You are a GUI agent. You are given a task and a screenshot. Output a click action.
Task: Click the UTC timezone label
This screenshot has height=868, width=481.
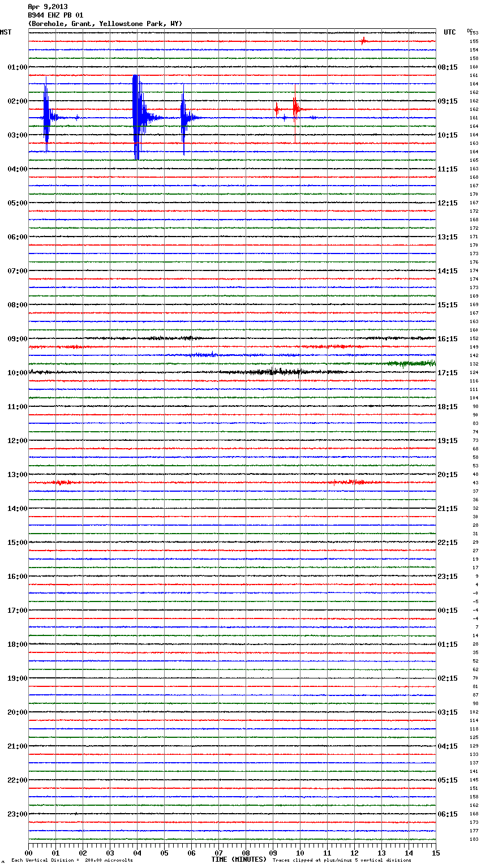click(449, 32)
